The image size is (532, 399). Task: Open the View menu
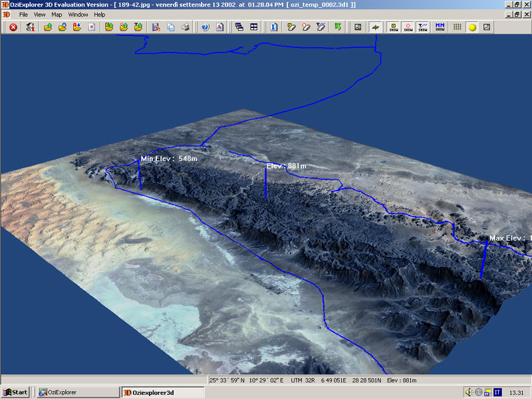point(40,14)
